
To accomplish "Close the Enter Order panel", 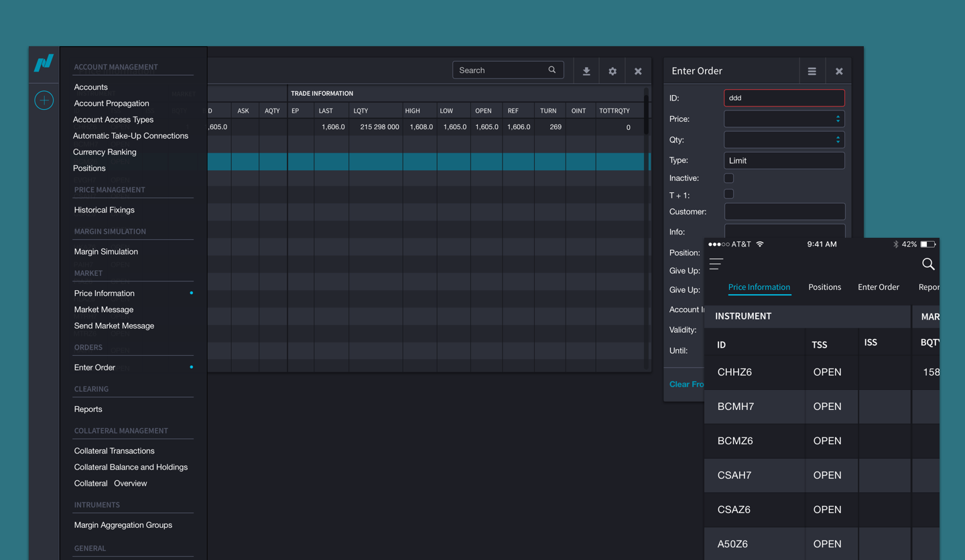I will coord(839,71).
